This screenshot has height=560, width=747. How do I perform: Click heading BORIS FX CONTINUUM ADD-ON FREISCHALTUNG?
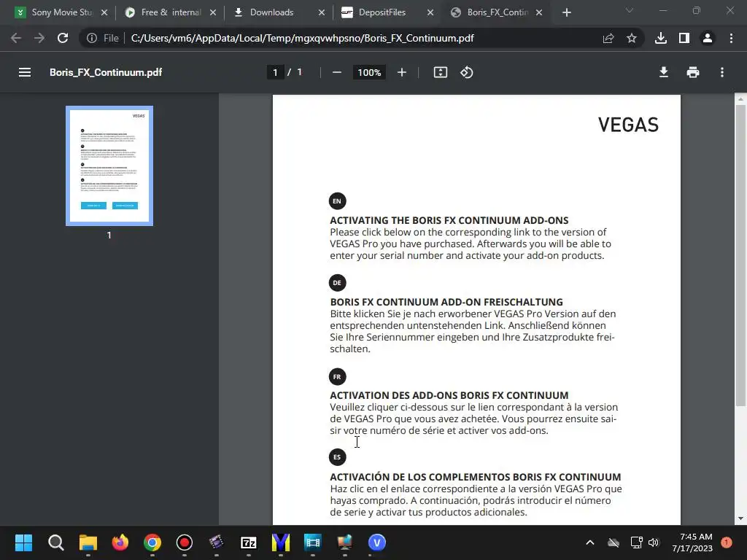pyautogui.click(x=446, y=302)
